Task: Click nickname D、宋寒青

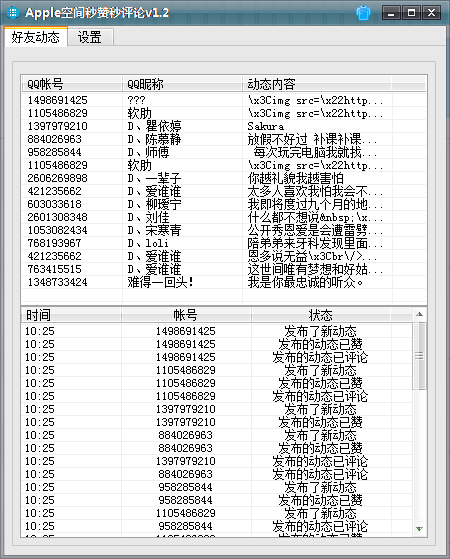Action: [x=154, y=230]
